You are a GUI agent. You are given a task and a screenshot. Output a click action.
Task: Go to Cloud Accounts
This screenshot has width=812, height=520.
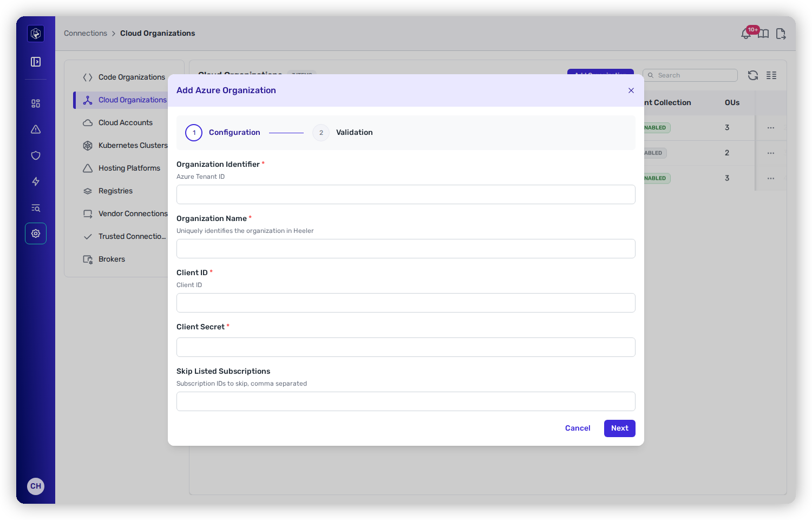click(125, 123)
